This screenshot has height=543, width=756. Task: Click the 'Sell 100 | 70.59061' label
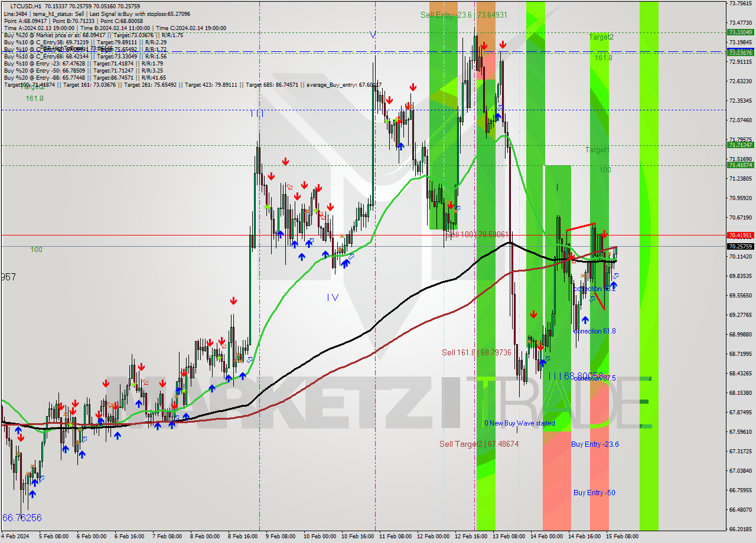pos(477,235)
